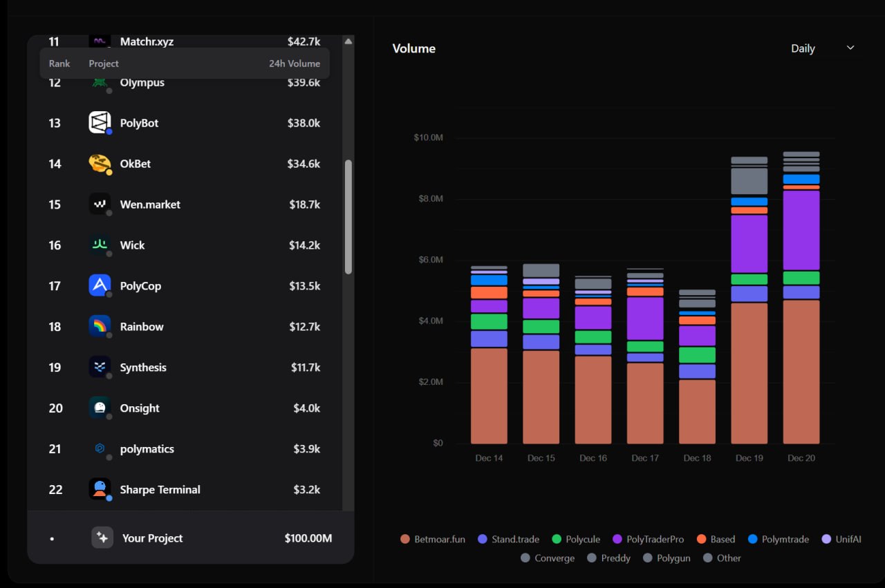Click the Your Project sparkle icon
This screenshot has width=885, height=588.
(x=102, y=538)
